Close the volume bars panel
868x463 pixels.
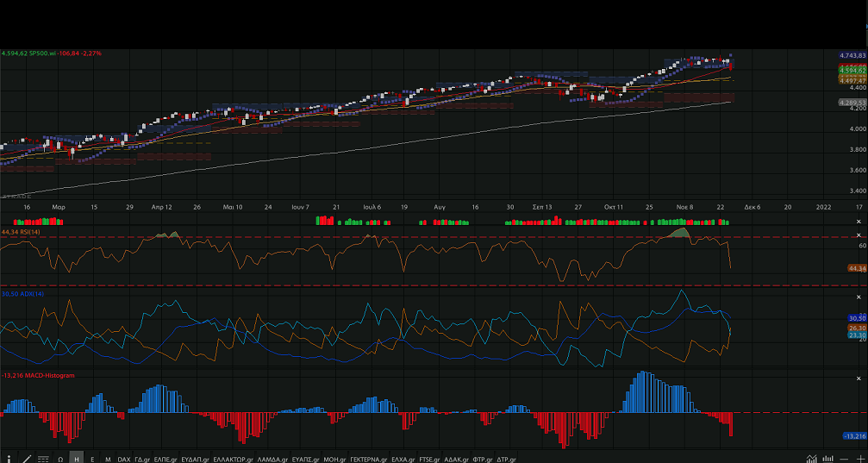click(x=859, y=221)
